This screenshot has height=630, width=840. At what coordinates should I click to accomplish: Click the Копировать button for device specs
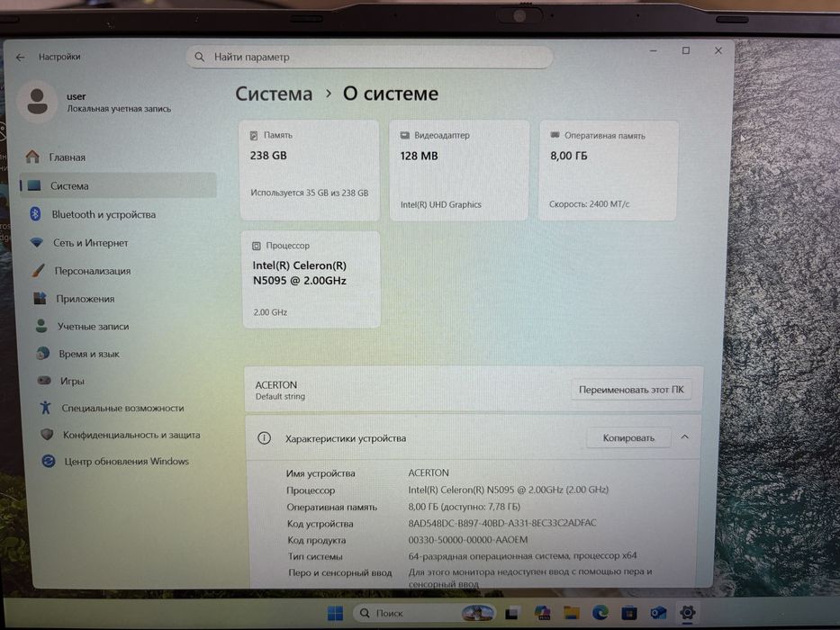tap(628, 437)
